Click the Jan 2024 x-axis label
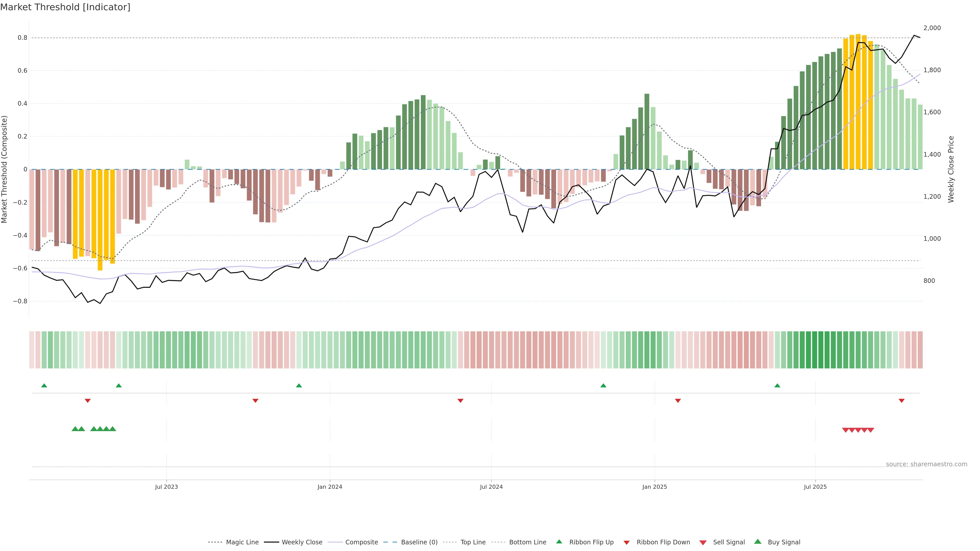This screenshot has width=980, height=551. pos(330,487)
